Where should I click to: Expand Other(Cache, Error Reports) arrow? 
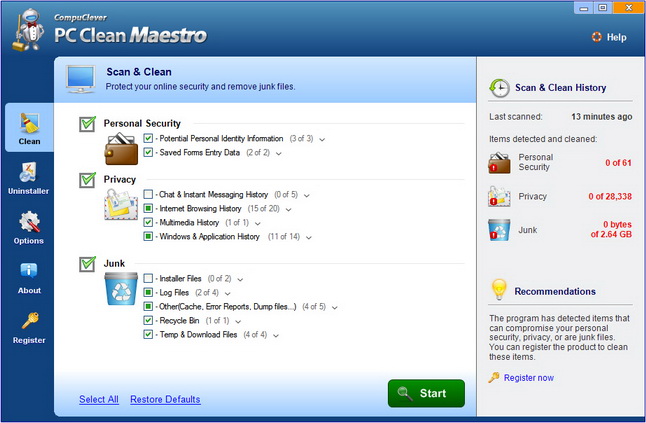click(x=335, y=308)
